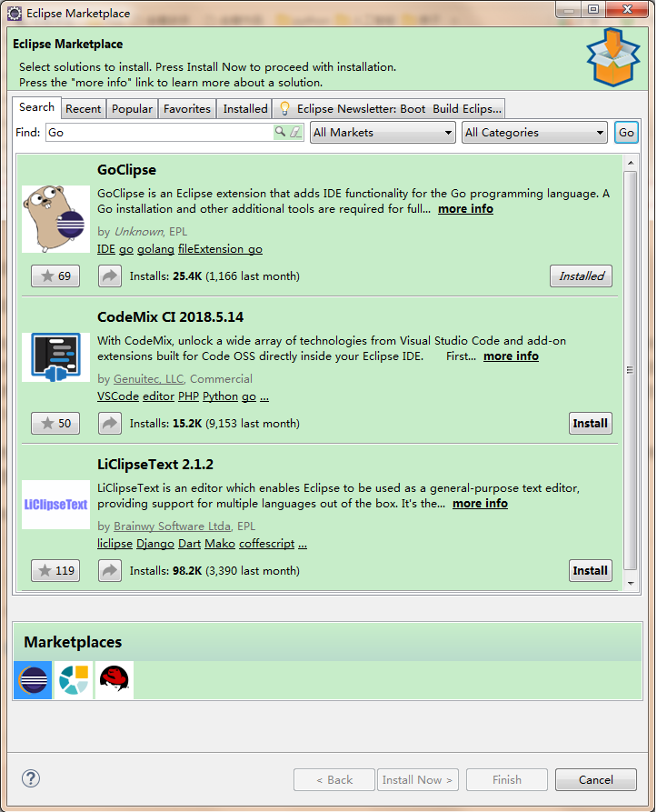This screenshot has height=812, width=657.
Task: Click the GoClipse gopher logo thumbnail
Action: coord(55,219)
